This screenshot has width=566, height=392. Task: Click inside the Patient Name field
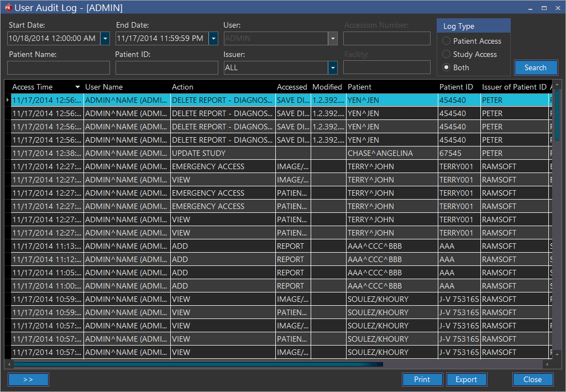click(59, 67)
